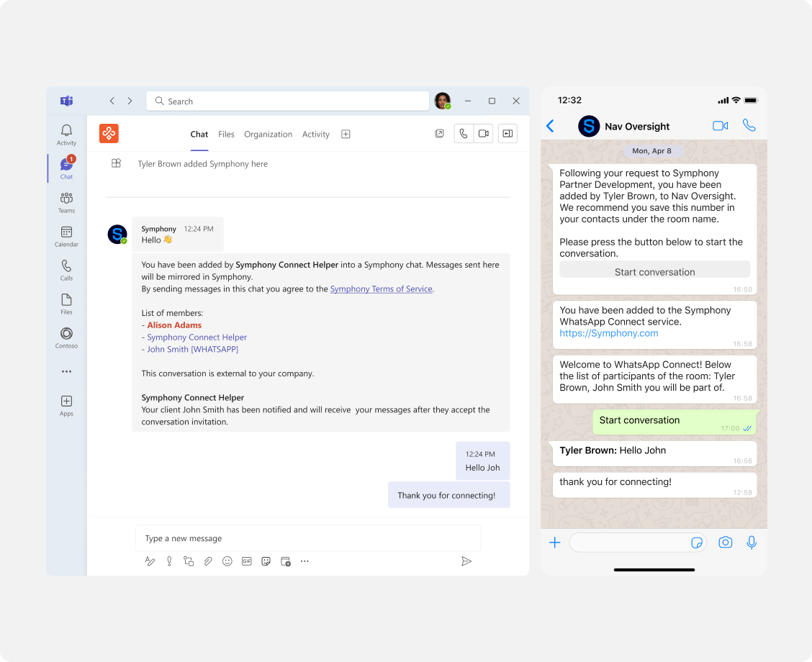This screenshot has height=662, width=812.
Task: Click the Type a new message field
Action: tap(308, 538)
